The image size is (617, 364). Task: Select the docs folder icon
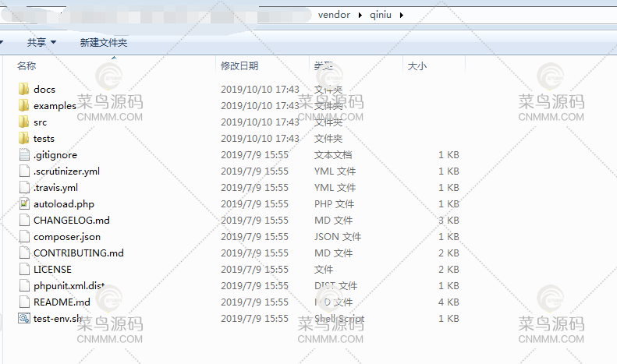pos(23,89)
